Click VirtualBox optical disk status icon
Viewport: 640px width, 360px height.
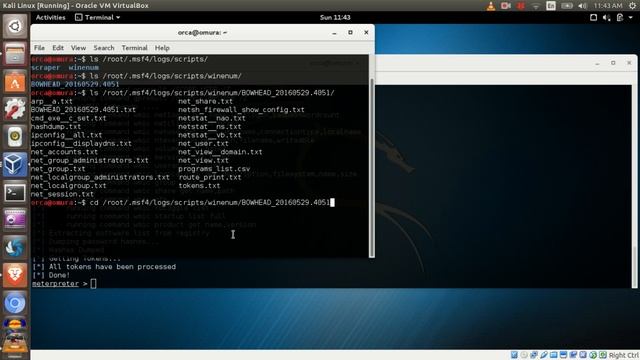coord(524,355)
